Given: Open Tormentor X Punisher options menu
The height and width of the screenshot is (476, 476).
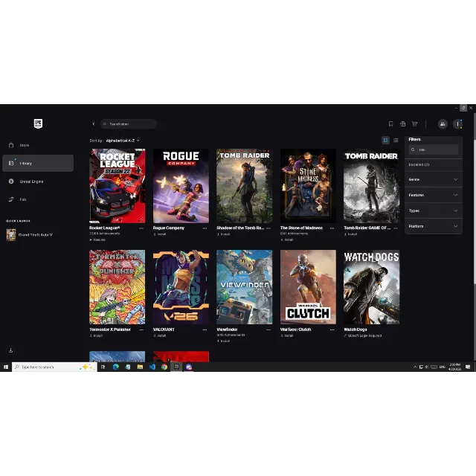Looking at the screenshot, I should [141, 329].
